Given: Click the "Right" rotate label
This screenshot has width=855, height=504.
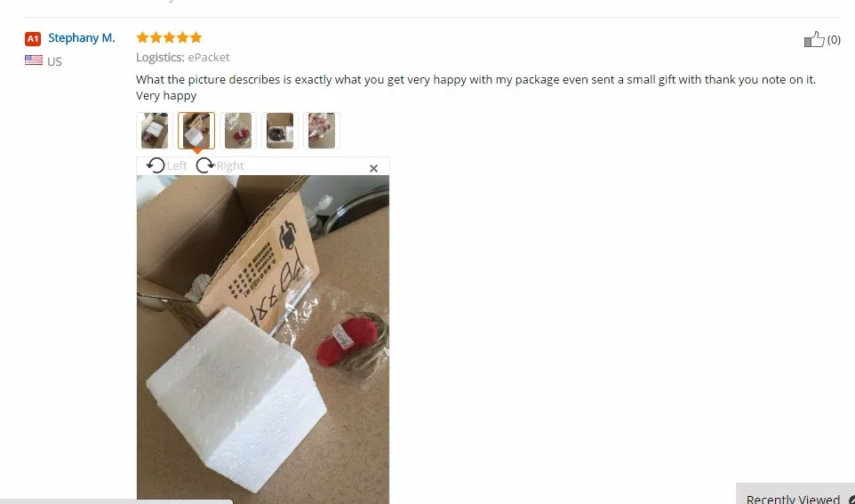Looking at the screenshot, I should click(x=230, y=166).
